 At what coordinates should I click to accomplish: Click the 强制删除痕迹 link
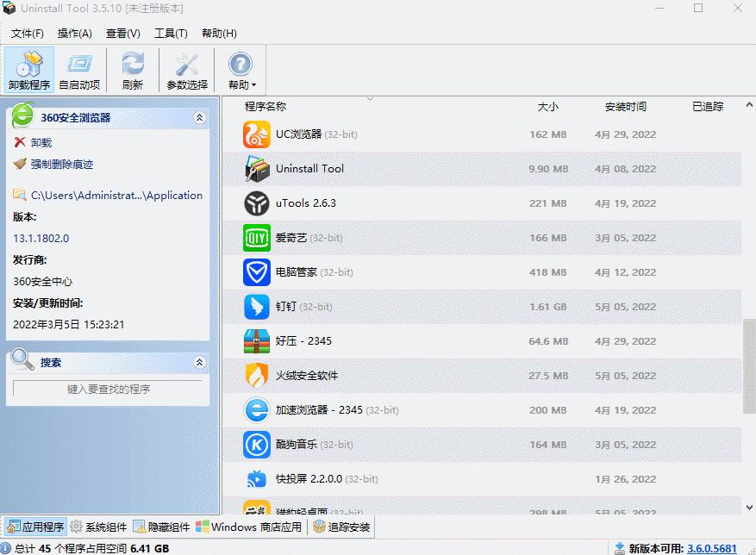pyautogui.click(x=62, y=165)
